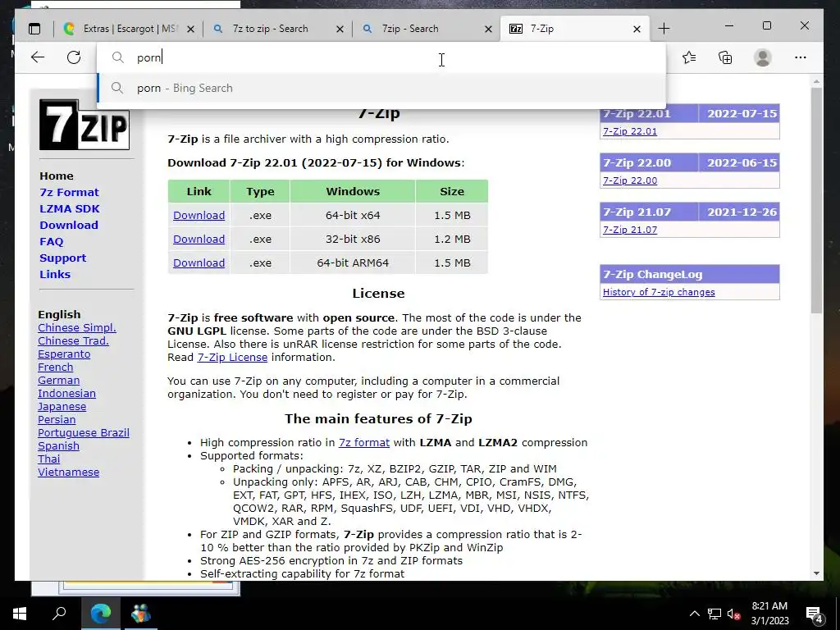Viewport: 840px width, 630px height.
Task: Click the messenger people taskbar icon
Action: 141,614
